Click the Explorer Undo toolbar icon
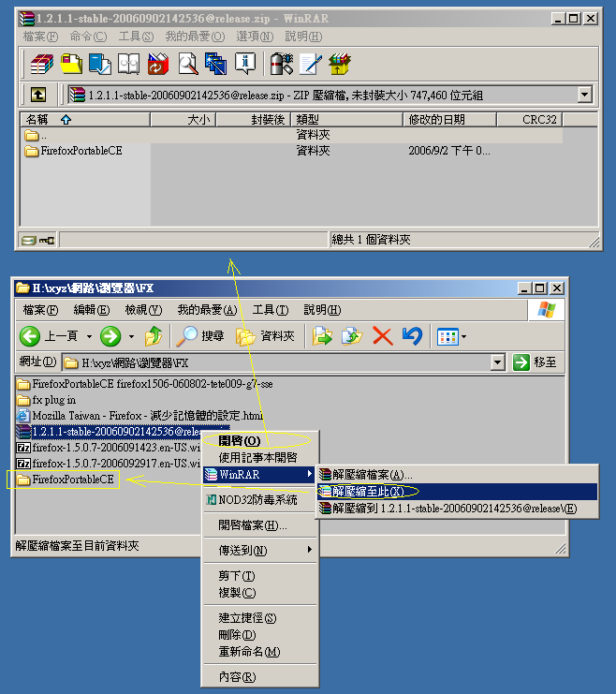616x694 pixels. [x=411, y=335]
